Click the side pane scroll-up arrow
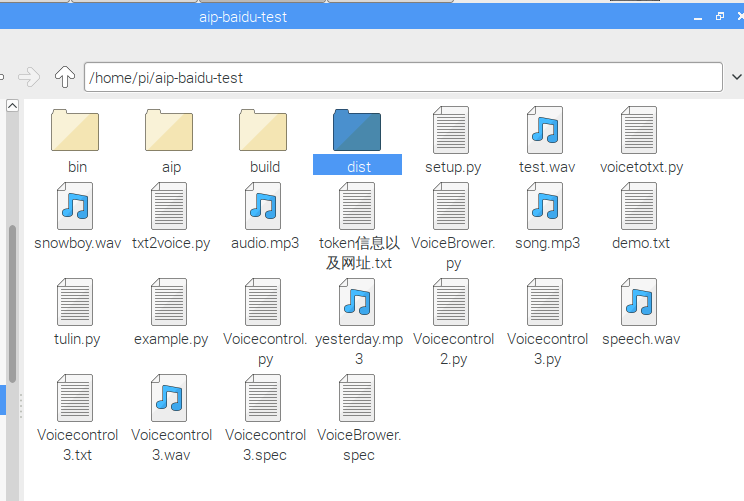The height and width of the screenshot is (501, 744). 12,105
